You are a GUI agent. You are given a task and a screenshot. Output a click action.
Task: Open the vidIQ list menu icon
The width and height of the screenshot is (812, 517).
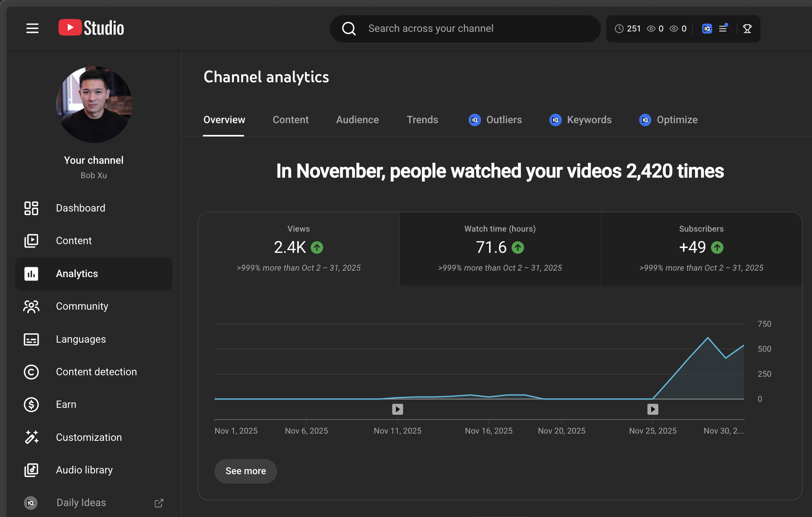(723, 28)
